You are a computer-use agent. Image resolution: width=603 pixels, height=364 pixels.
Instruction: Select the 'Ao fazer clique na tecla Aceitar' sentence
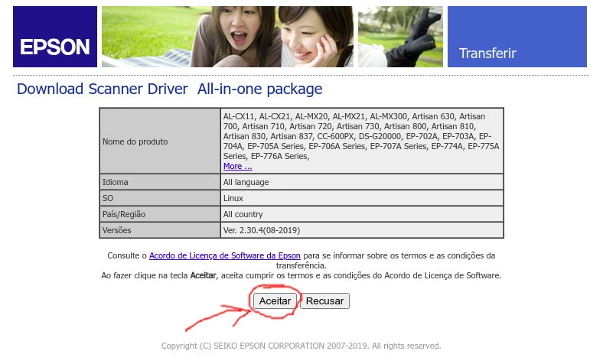(x=301, y=275)
